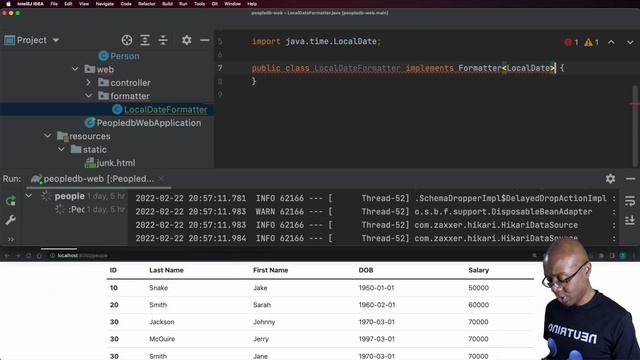Open the Refactor menu

tap(147, 4)
